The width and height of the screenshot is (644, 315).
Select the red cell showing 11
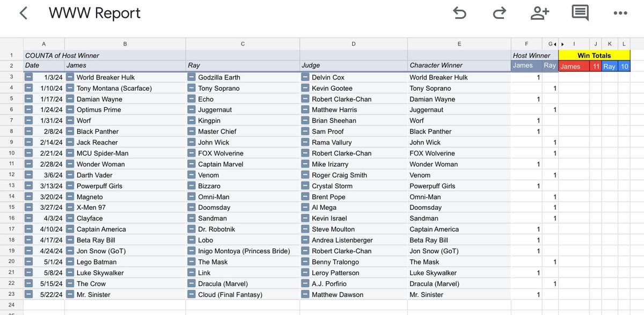pyautogui.click(x=596, y=67)
